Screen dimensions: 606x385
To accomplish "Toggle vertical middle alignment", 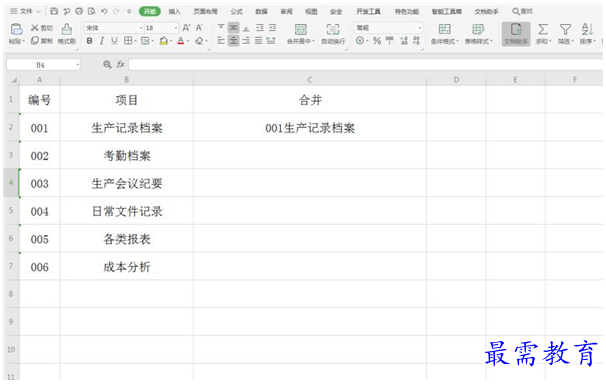I will [x=233, y=27].
